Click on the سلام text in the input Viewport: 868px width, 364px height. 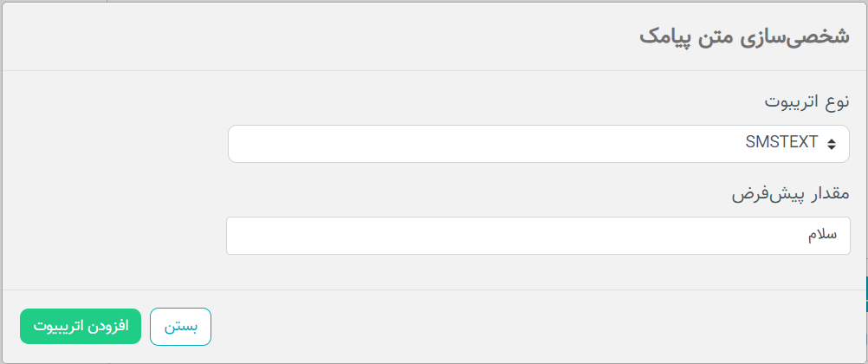[x=822, y=235]
